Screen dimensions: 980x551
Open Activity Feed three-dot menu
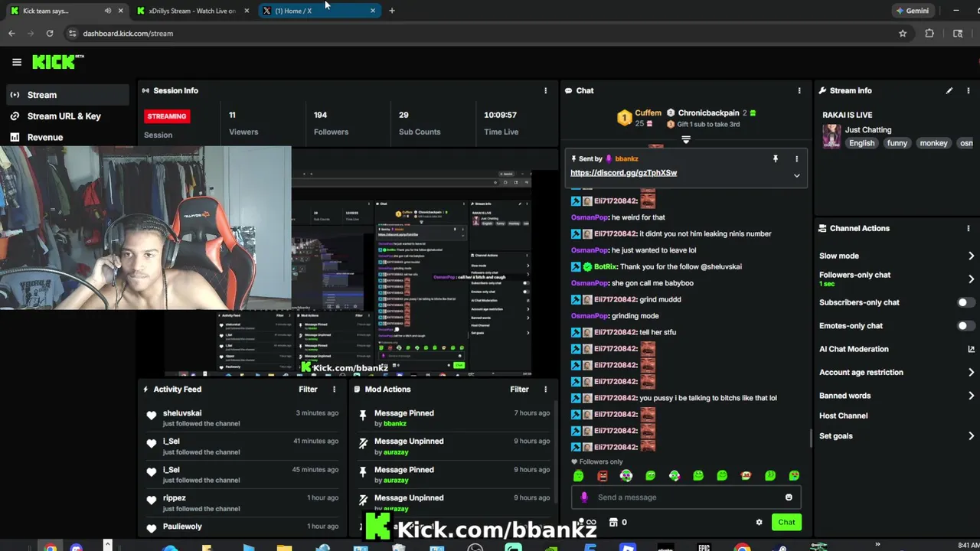pyautogui.click(x=334, y=389)
